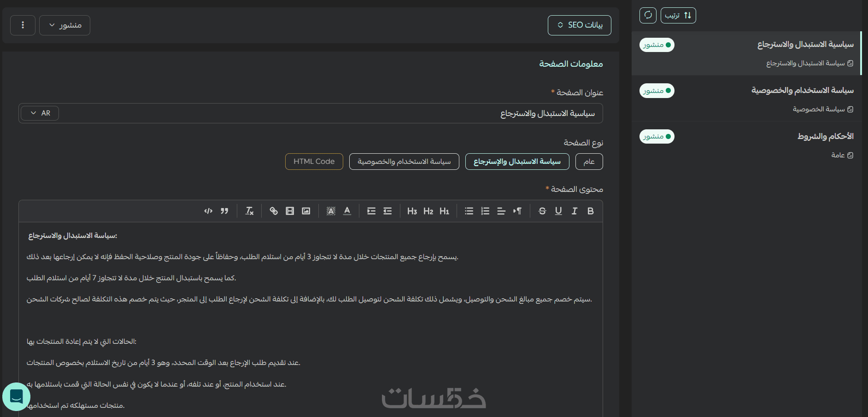Select the HTML Code page type
Image resolution: width=868 pixels, height=417 pixels.
click(314, 162)
